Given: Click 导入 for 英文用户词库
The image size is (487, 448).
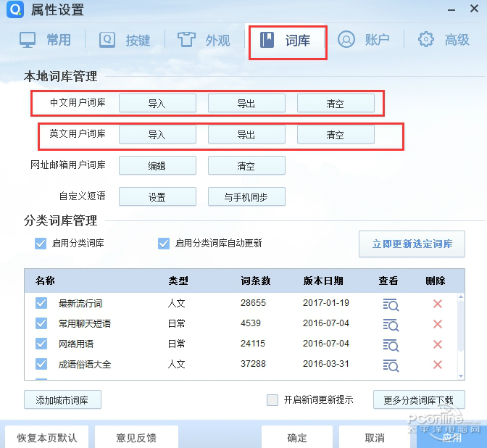Looking at the screenshot, I should pyautogui.click(x=157, y=135).
